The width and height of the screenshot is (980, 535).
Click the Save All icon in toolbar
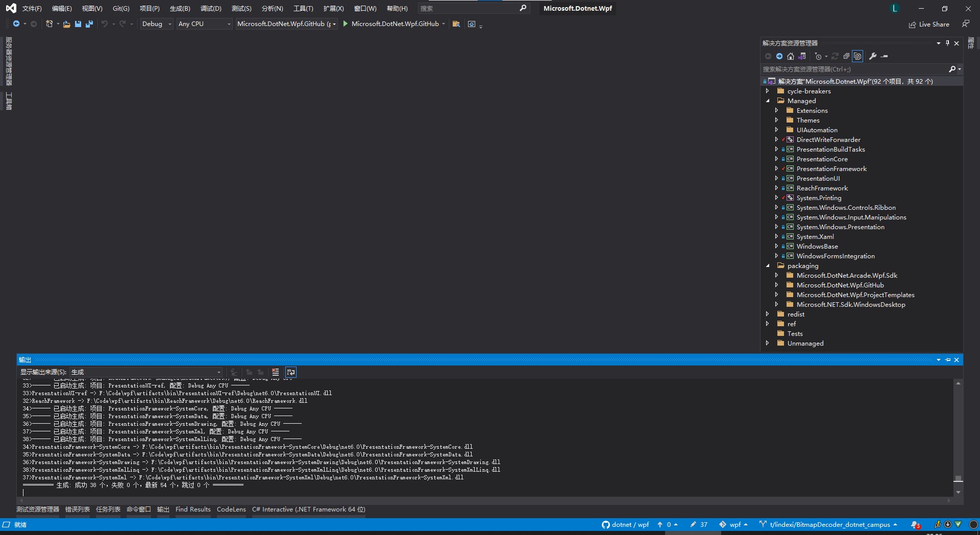tap(89, 24)
